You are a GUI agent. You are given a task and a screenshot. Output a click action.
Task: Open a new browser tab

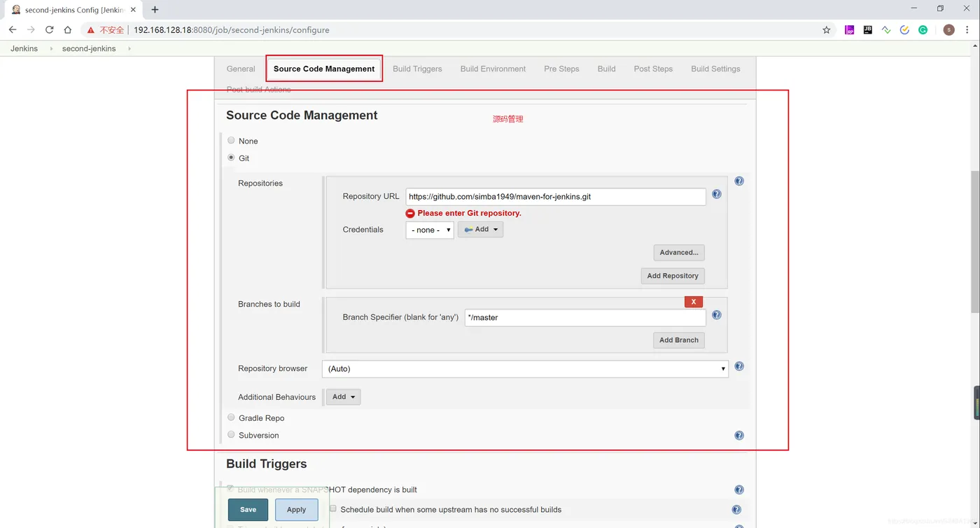pos(155,10)
